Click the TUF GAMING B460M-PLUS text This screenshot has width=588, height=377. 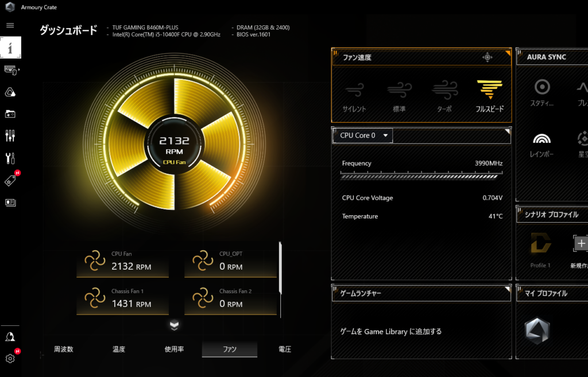pyautogui.click(x=145, y=28)
